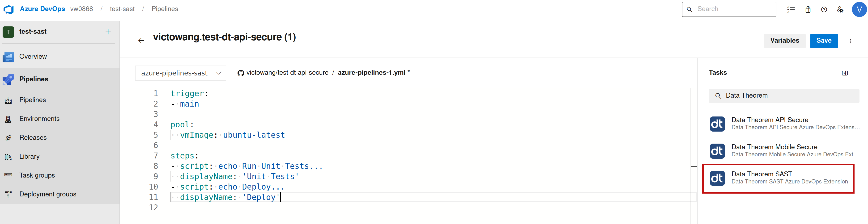Select Library in the sidebar
The image size is (868, 224).
pos(29,156)
